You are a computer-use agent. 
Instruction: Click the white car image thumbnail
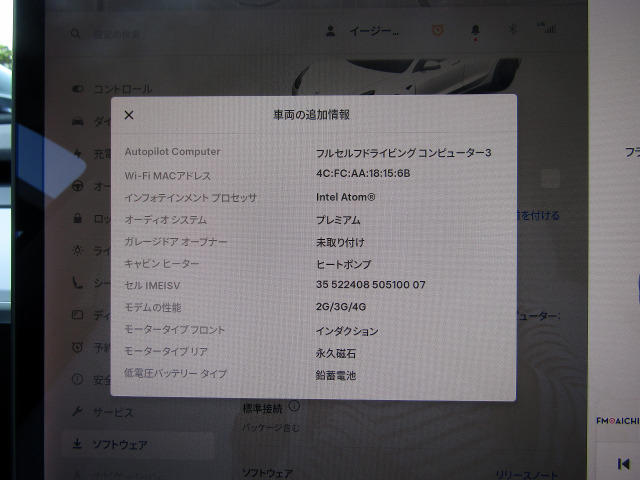coord(406,76)
